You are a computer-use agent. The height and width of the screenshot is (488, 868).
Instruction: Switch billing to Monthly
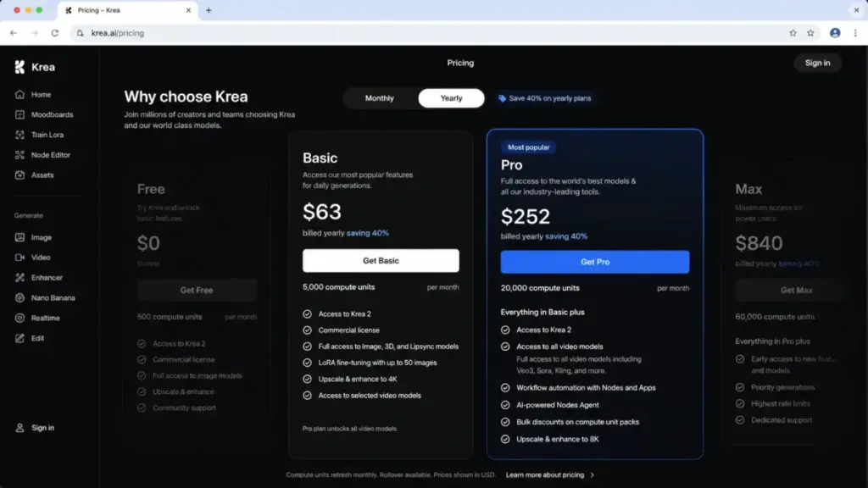coord(379,98)
